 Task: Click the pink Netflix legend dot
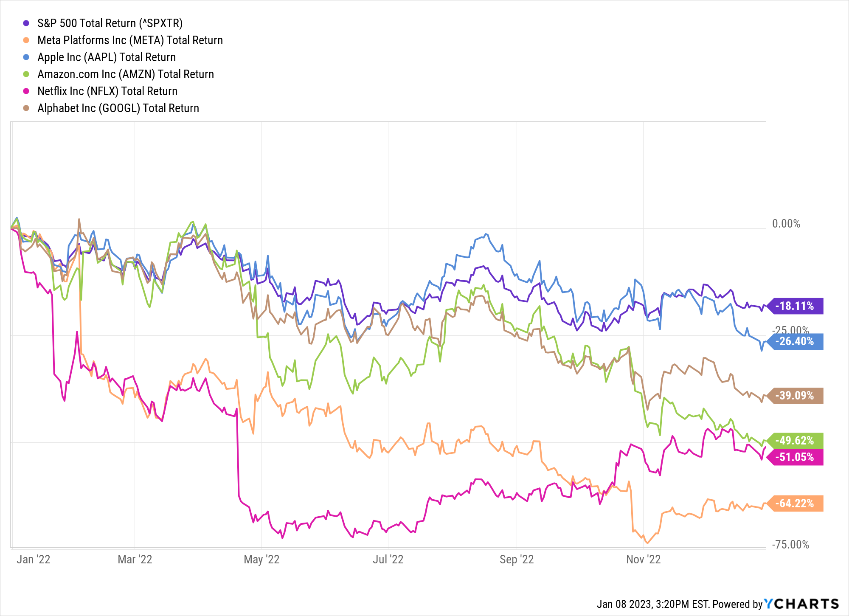(26, 91)
